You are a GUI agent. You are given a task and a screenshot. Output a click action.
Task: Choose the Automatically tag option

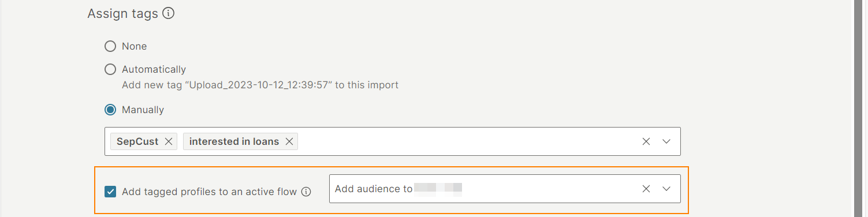point(110,69)
